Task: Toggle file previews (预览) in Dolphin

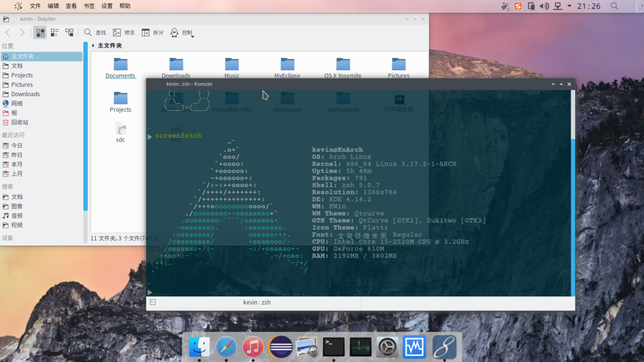Action: click(124, 32)
